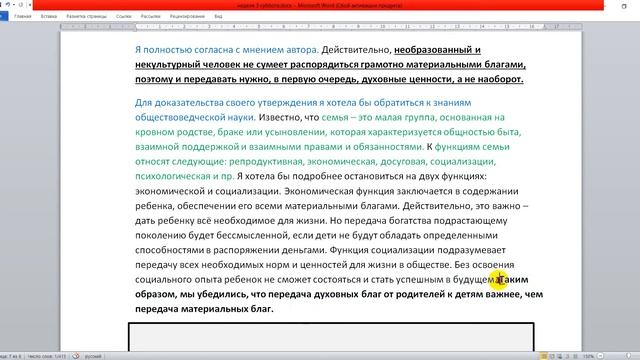
Task: Click the restore window button at top right
Action: [x=624, y=6]
